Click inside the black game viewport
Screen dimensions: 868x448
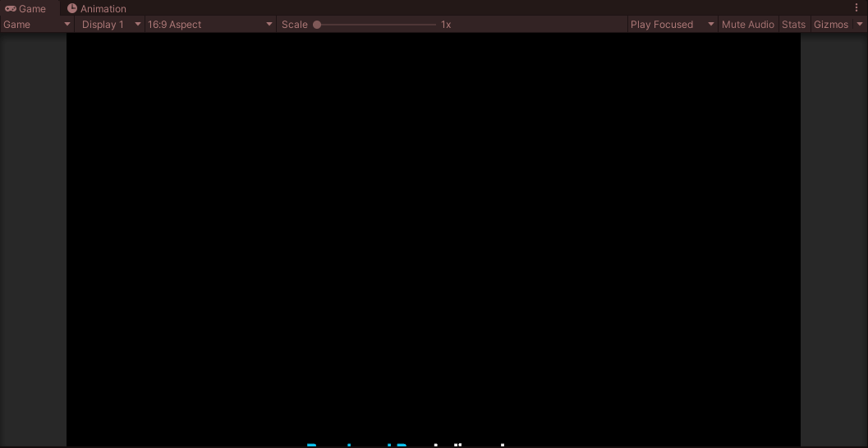pos(434,238)
